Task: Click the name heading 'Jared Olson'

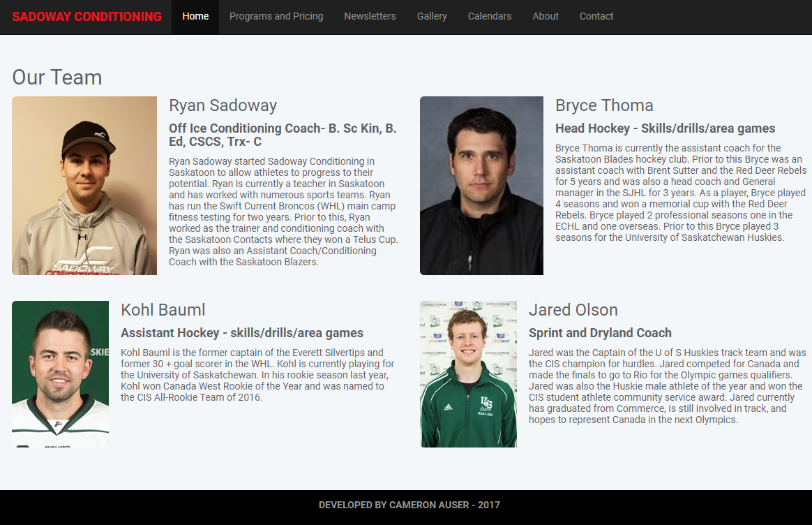Action: click(573, 310)
